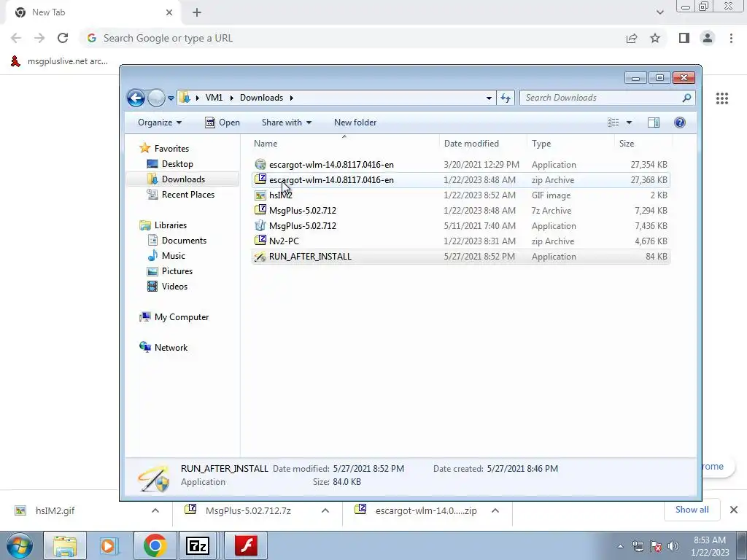Click the Explorer forward arrow button
The width and height of the screenshot is (747, 560).
click(x=156, y=98)
